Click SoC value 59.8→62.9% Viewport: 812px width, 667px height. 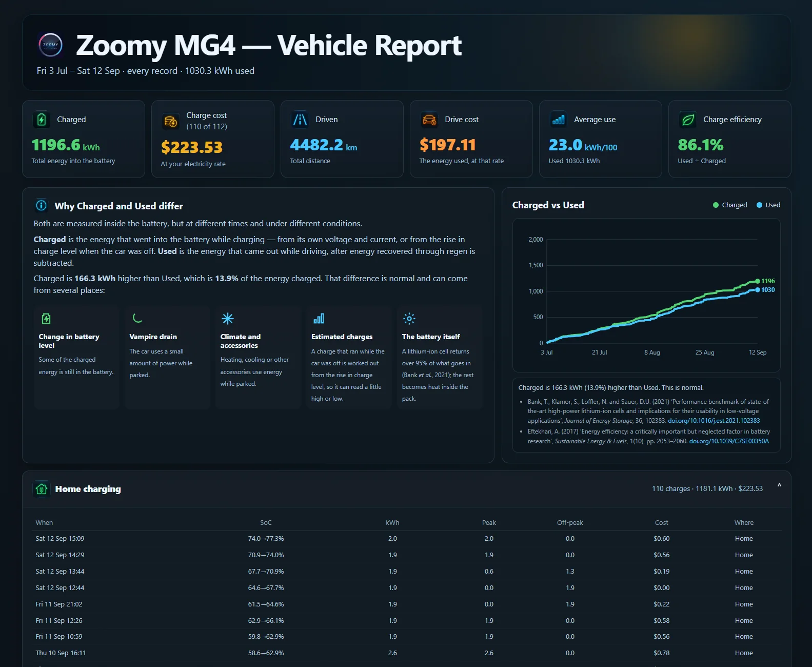(x=266, y=637)
